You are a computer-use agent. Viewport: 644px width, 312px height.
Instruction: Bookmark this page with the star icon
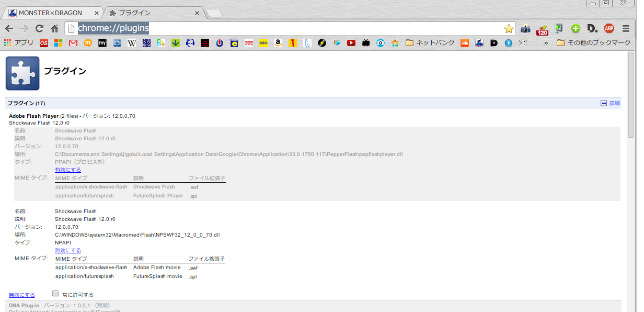[508, 29]
